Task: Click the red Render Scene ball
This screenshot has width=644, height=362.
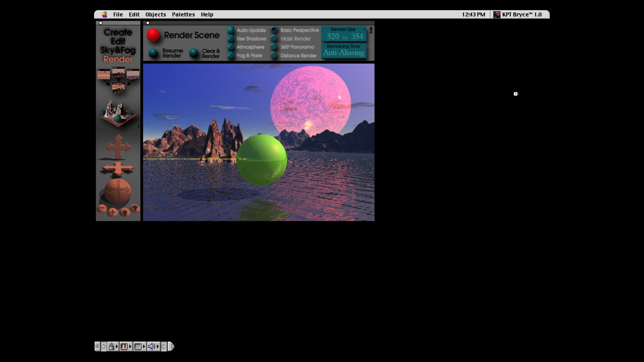Action: click(x=153, y=35)
